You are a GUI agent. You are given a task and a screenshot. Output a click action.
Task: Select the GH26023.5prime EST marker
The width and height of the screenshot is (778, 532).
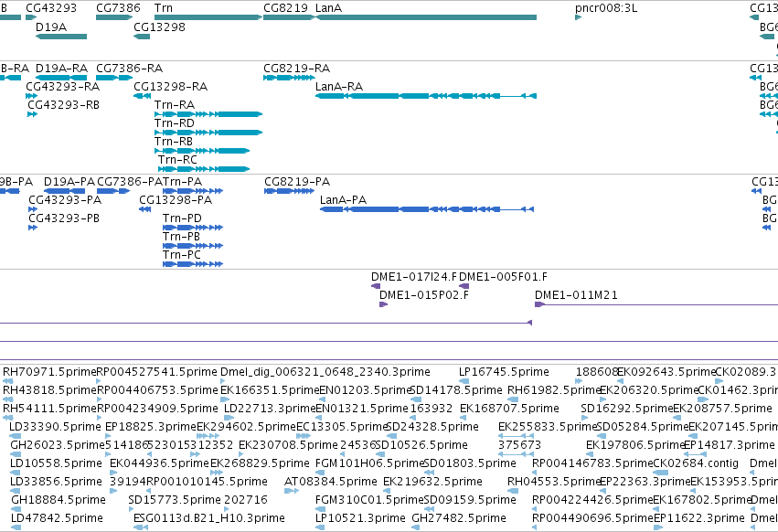(x=16, y=455)
